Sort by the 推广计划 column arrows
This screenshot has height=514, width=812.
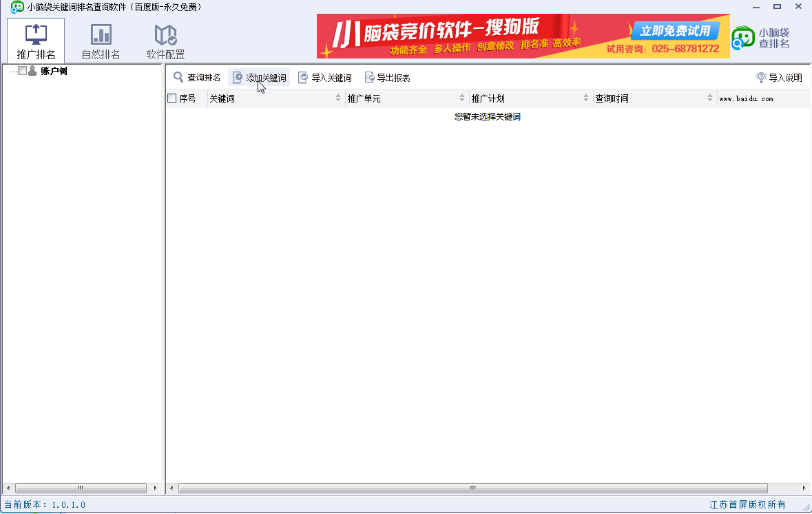pyautogui.click(x=585, y=98)
